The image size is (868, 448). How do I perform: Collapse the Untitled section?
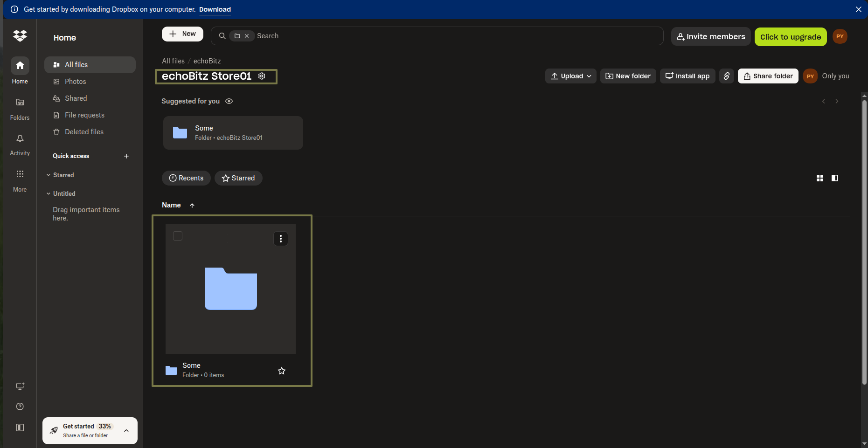point(49,194)
